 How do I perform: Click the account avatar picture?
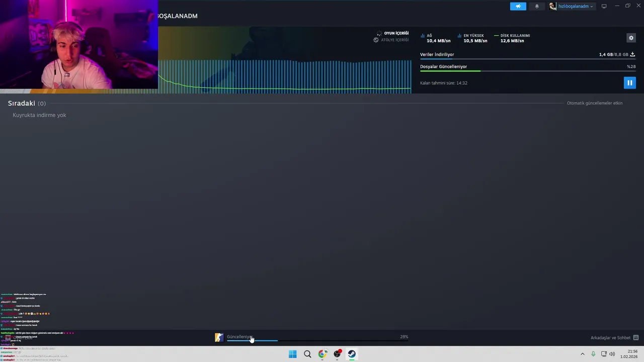[x=553, y=6]
